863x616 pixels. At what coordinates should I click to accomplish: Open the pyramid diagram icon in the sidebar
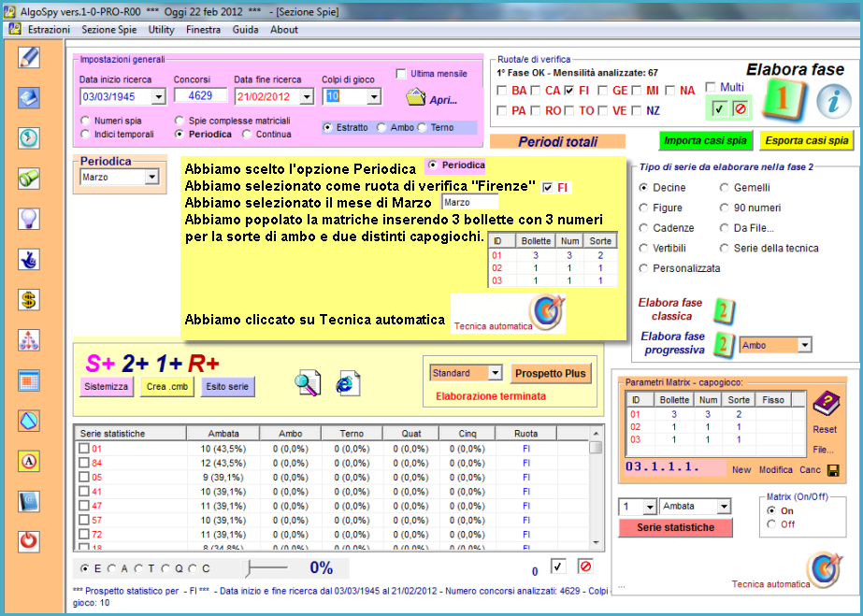(x=29, y=340)
